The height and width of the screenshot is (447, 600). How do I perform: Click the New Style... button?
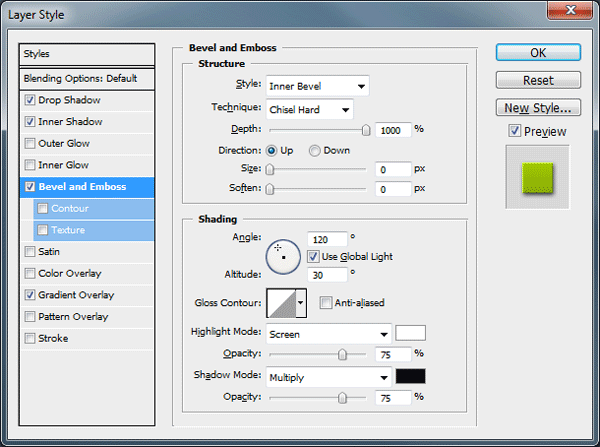[x=538, y=108]
